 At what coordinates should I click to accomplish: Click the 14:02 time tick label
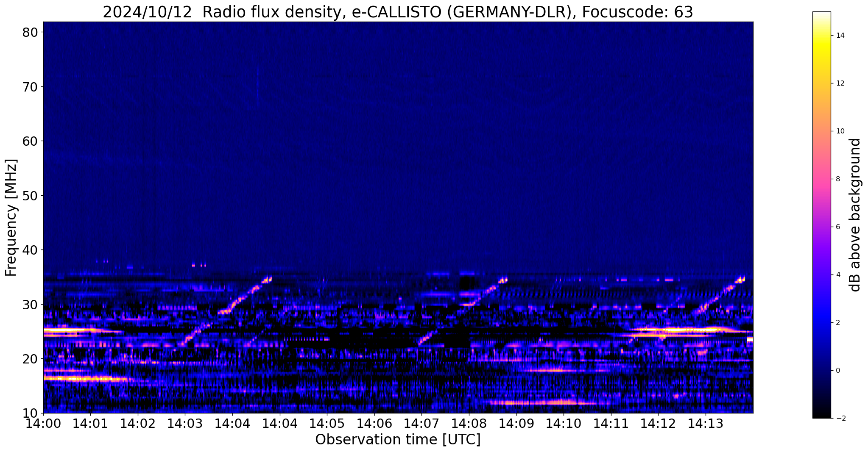point(138,423)
